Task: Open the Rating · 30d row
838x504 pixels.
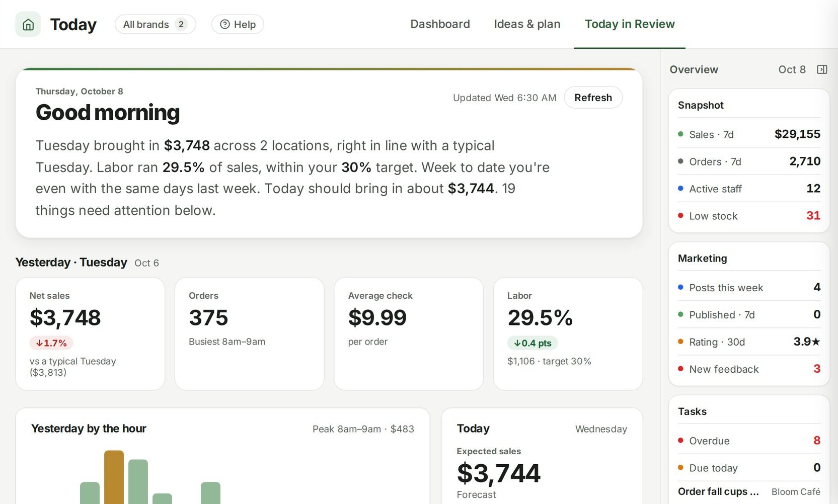Action: 749,342
